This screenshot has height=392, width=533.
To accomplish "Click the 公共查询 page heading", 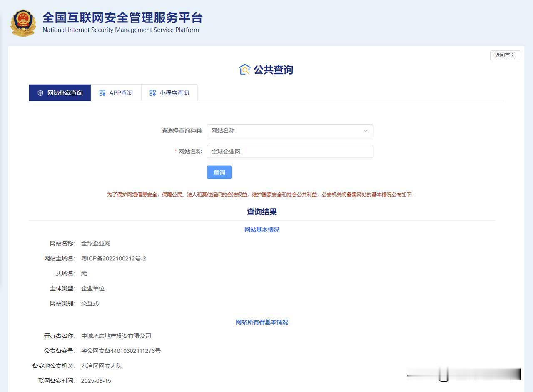I will (x=274, y=70).
